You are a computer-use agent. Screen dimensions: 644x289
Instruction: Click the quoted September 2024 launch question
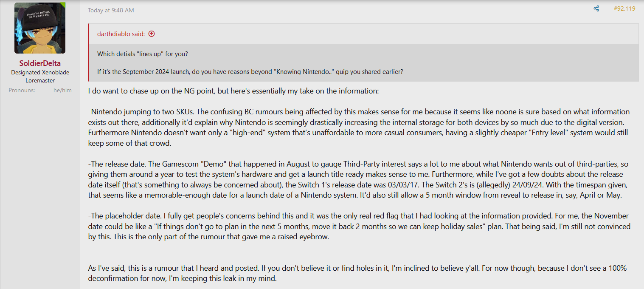tap(250, 72)
